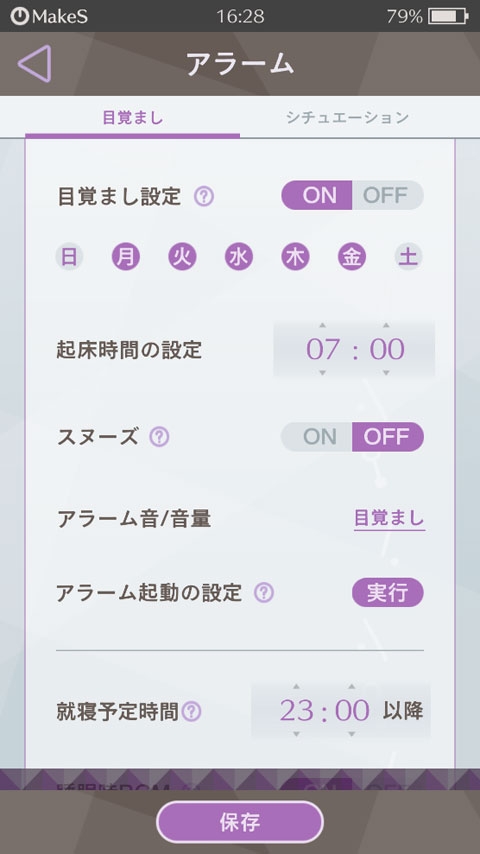Open help icon beside アラーム起動の設定
480x854 pixels.
(x=264, y=592)
